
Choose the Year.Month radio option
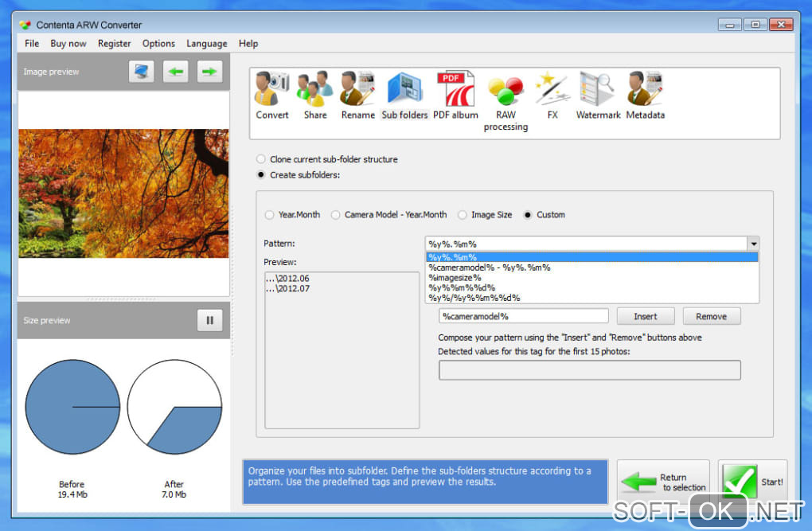(292, 214)
